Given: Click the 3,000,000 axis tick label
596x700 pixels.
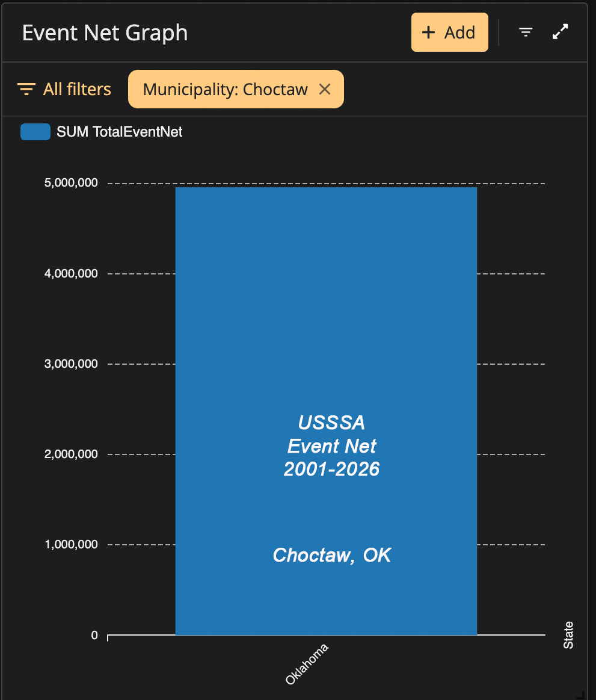Looking at the screenshot, I should (x=71, y=364).
